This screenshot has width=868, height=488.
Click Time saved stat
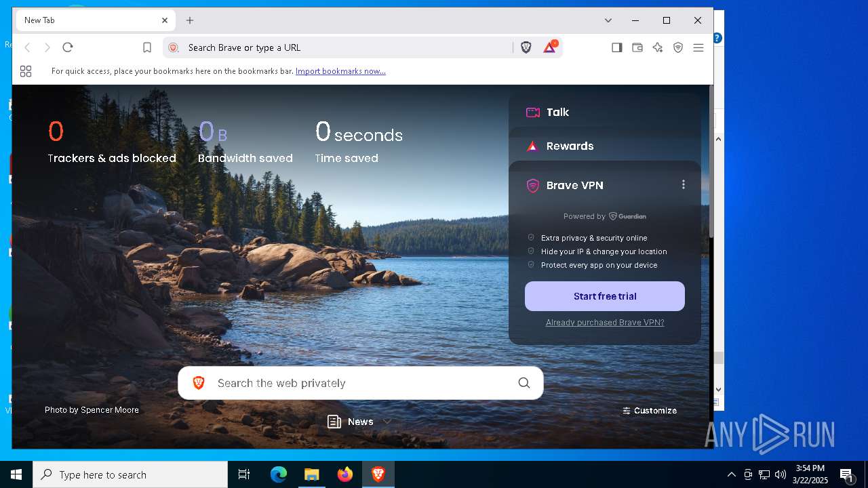tap(359, 142)
